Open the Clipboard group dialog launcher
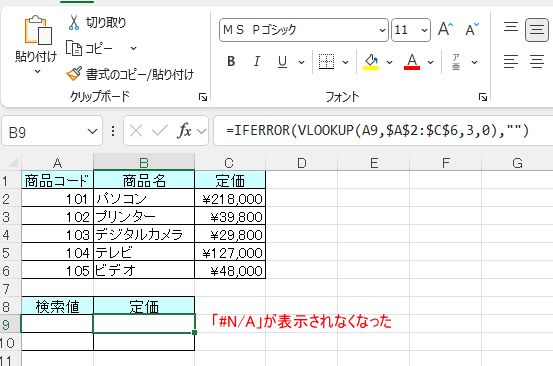 point(203,97)
